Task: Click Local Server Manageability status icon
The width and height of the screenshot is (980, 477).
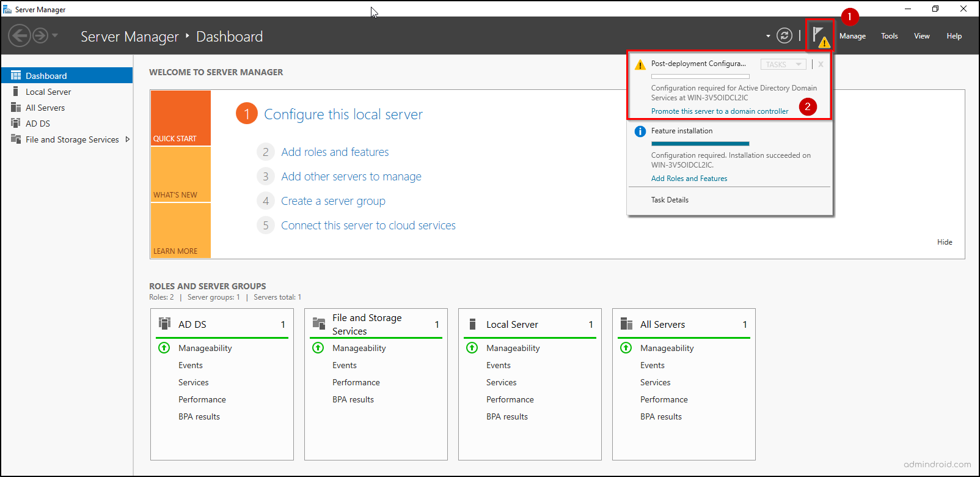Action: 472,348
